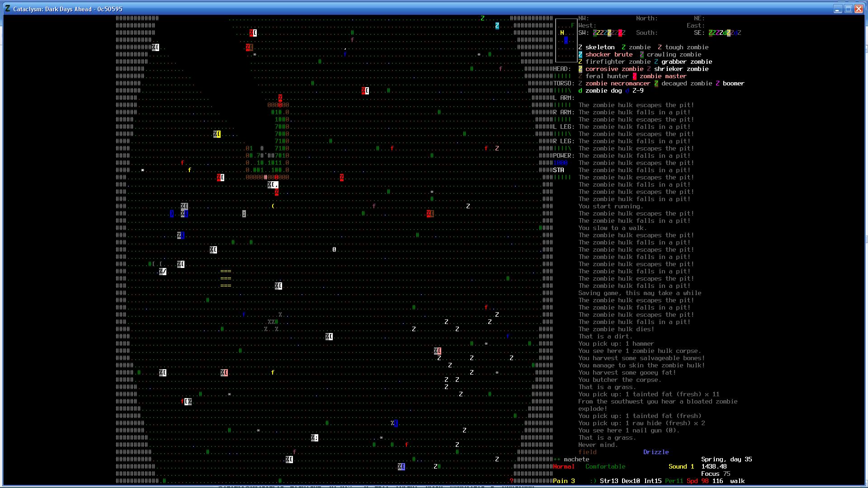This screenshot has height=488, width=868.
Task: Click the cyan shocker brute legend icon
Action: [x=580, y=54]
